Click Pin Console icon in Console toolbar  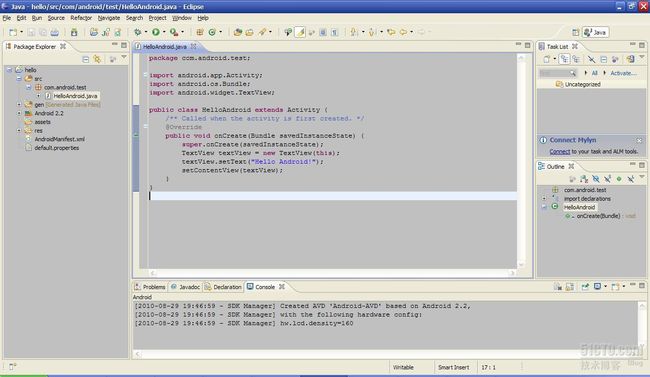click(x=585, y=287)
